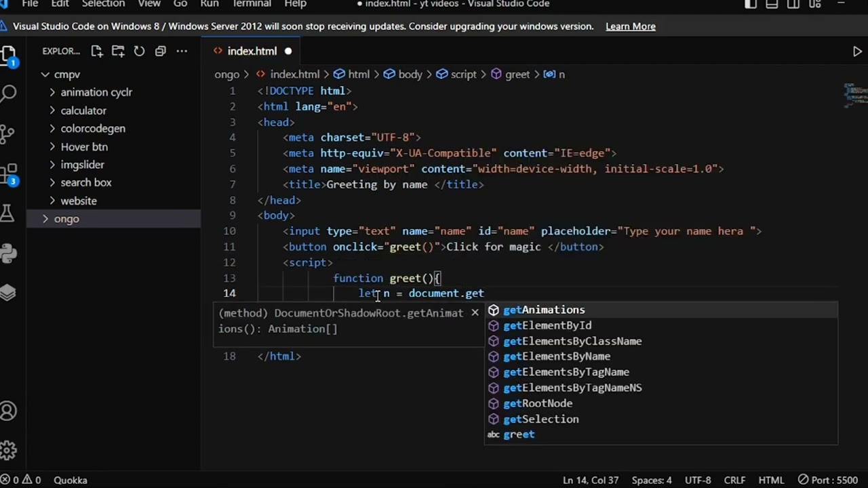
Task: Open the Testing flask view
Action: 7,213
